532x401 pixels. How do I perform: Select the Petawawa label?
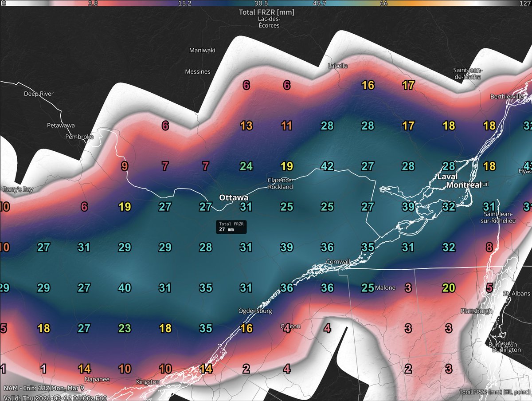click(x=61, y=126)
